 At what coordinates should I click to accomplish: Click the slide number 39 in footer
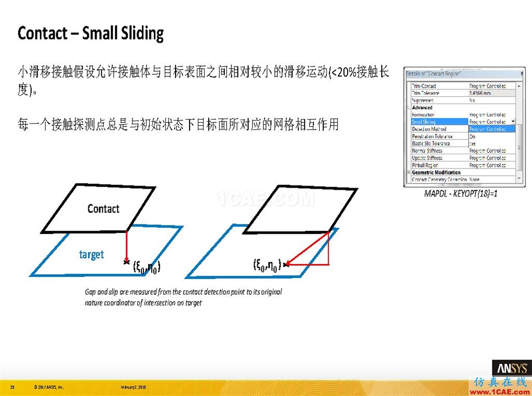(x=12, y=387)
